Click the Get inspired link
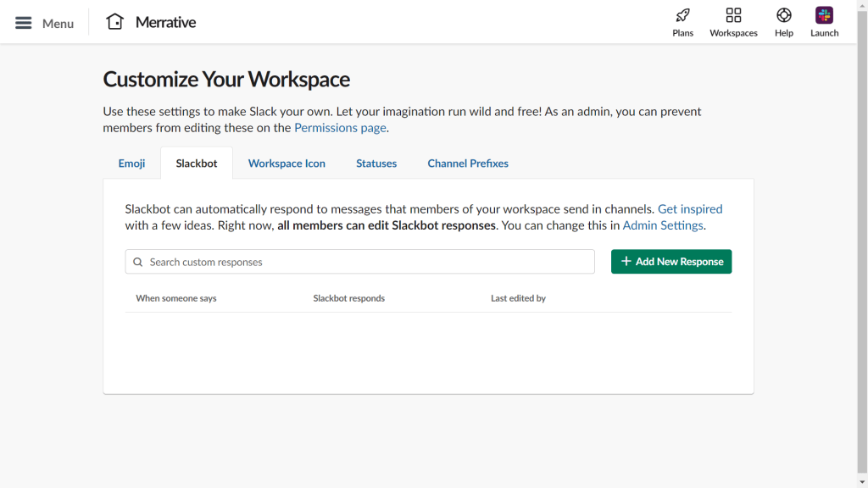 coord(691,208)
